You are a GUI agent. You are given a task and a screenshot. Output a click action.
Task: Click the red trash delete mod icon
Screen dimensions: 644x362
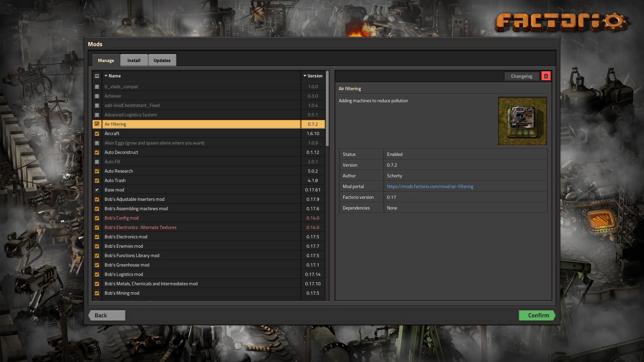[546, 76]
